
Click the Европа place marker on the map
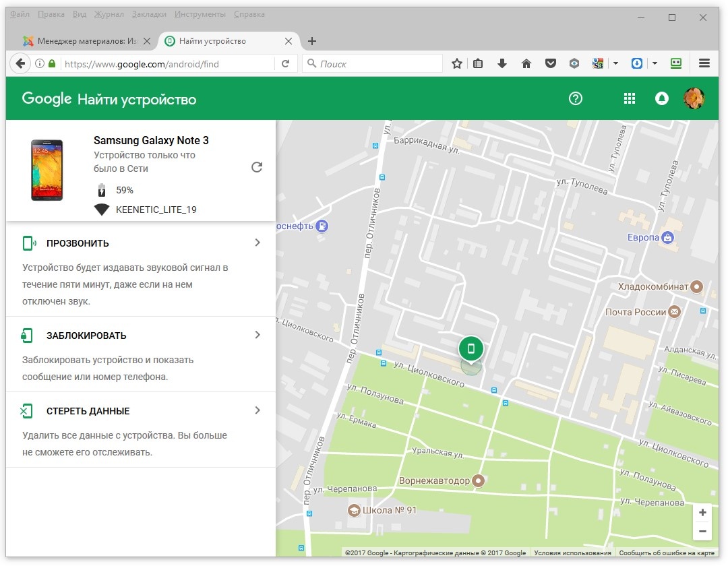coord(667,238)
